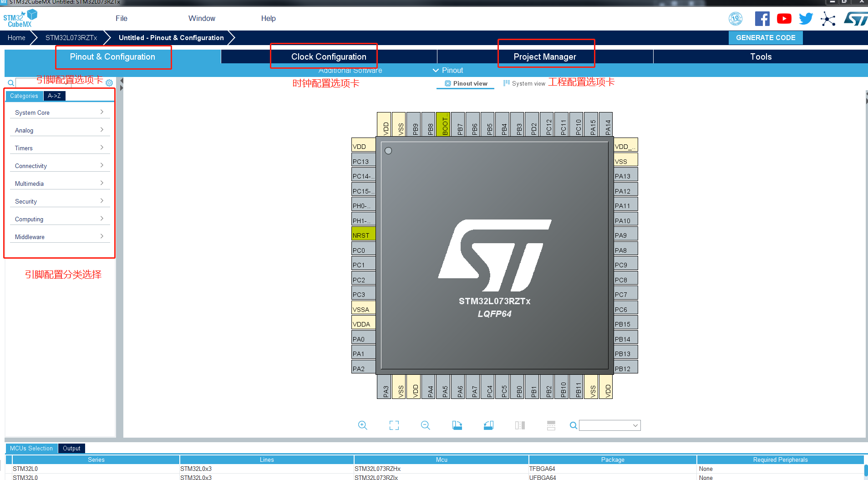Select the NRST pin on the chip
This screenshot has width=868, height=480.
click(x=363, y=235)
